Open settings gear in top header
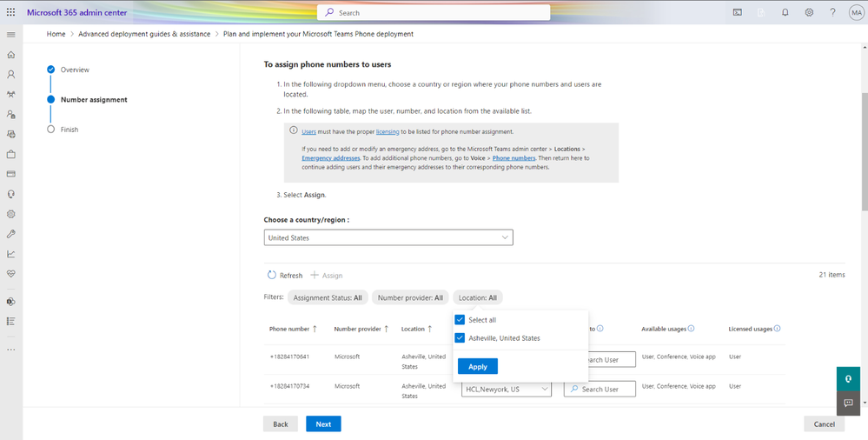Screen dimensions: 868x440 pyautogui.click(x=809, y=12)
